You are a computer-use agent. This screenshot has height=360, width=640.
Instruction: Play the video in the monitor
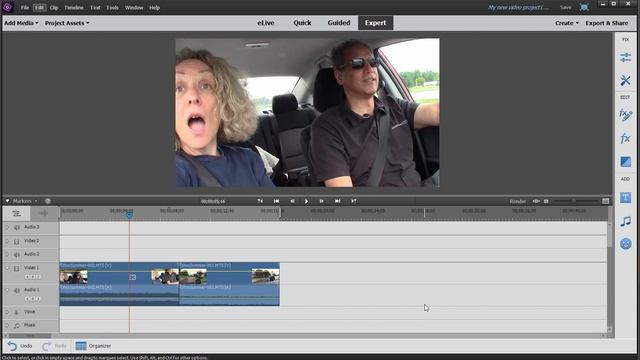click(307, 201)
